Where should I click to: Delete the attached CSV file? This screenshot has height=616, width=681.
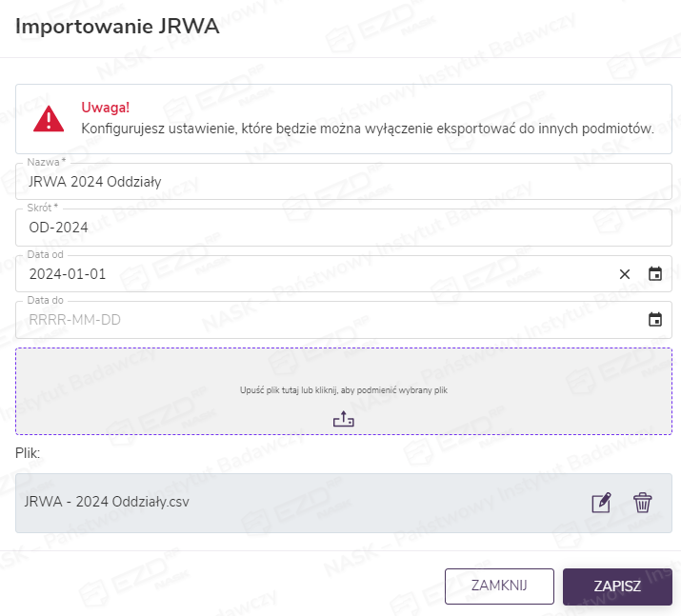click(x=643, y=503)
